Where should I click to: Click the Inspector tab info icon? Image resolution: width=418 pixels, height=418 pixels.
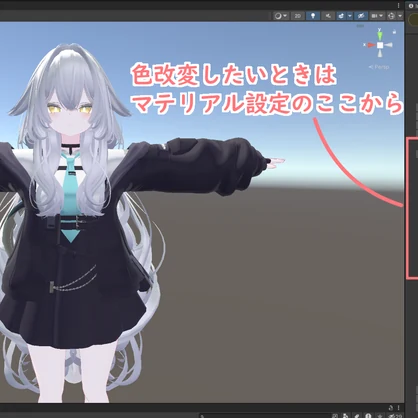click(411, 6)
